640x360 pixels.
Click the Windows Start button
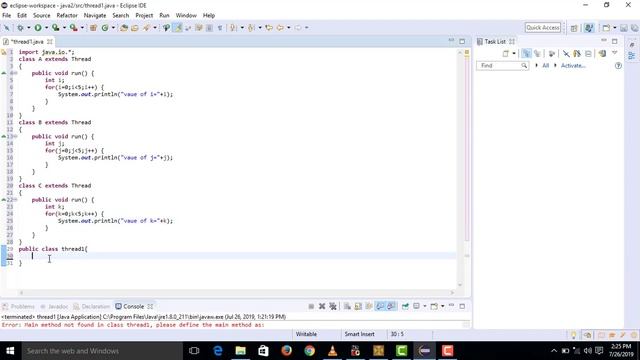(x=11, y=351)
